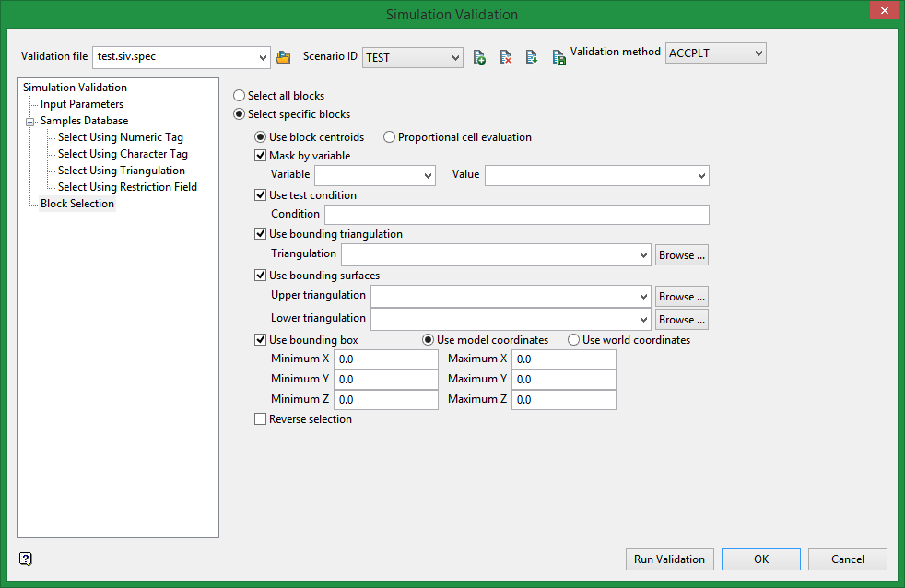905x588 pixels.
Task: Uncheck Mask by variable
Action: [260, 156]
